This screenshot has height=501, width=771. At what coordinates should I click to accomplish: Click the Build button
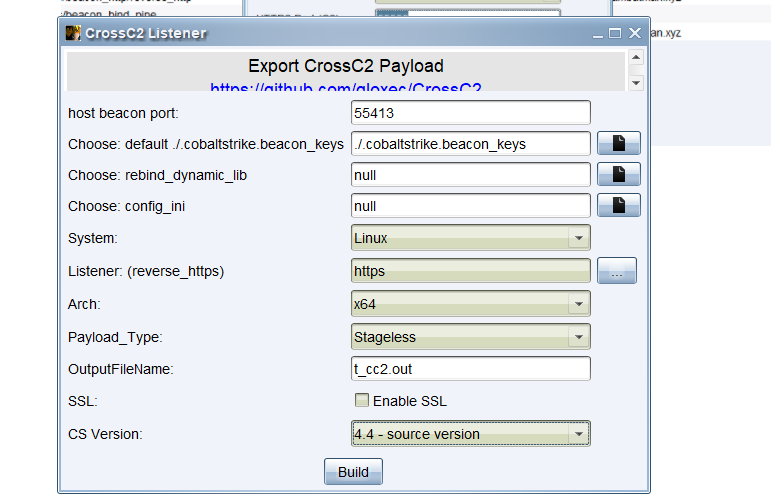click(353, 472)
